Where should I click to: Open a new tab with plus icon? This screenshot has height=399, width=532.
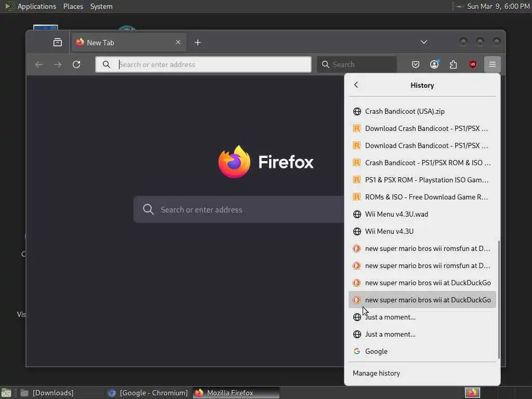pos(198,43)
